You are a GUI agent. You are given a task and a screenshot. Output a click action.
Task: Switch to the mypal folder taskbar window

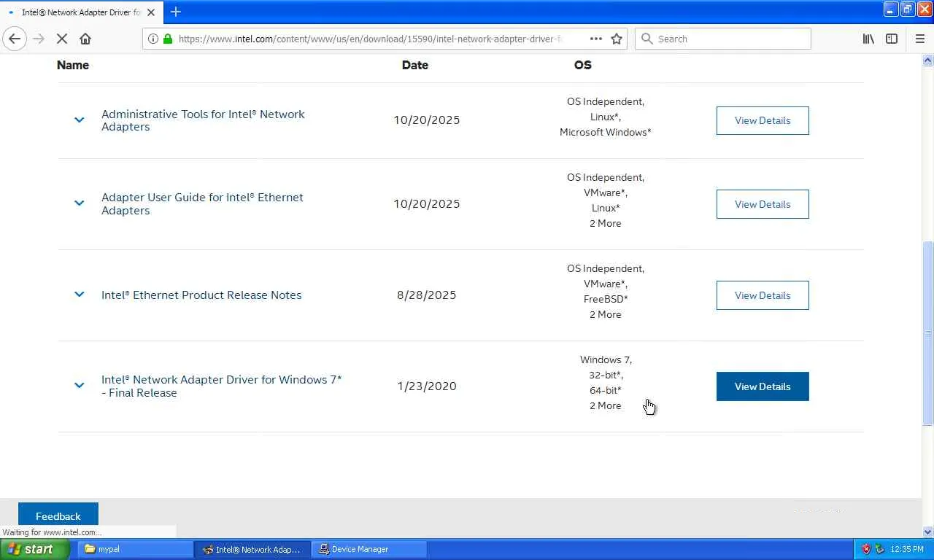point(135,549)
